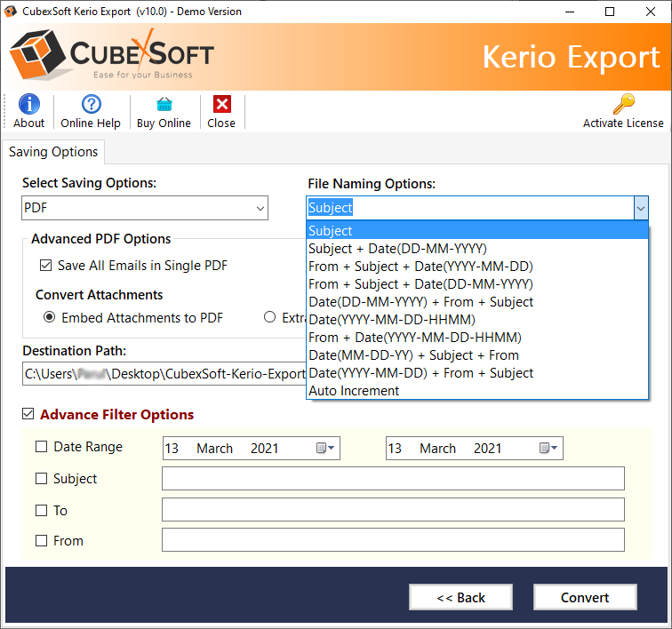Click the Convert button
Image resolution: width=672 pixels, height=629 pixels.
(585, 597)
